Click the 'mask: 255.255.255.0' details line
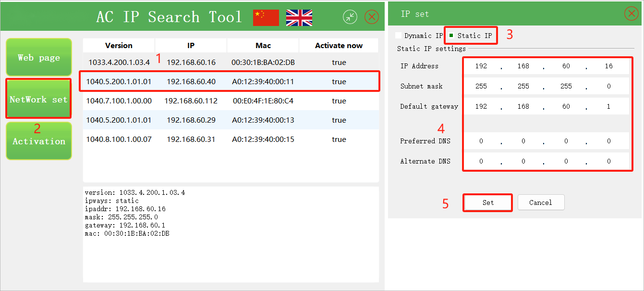 click(122, 217)
